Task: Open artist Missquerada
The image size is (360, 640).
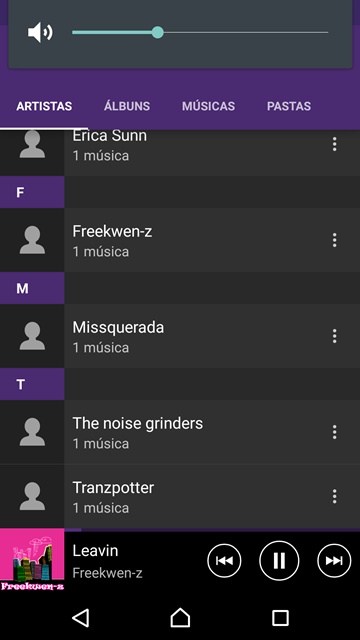Action: click(x=180, y=336)
